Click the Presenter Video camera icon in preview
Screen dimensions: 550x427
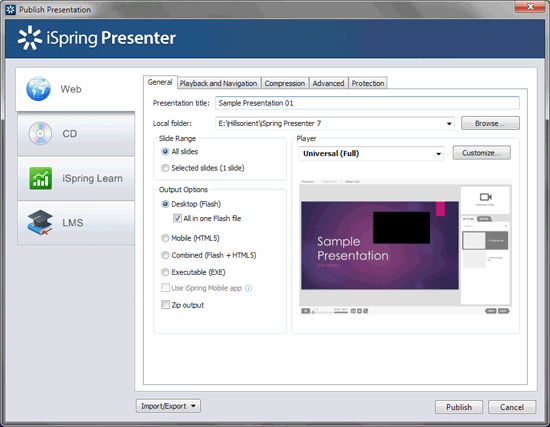tap(485, 197)
